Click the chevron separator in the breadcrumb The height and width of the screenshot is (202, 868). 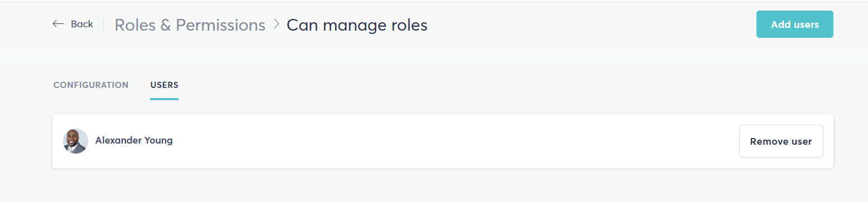click(276, 24)
